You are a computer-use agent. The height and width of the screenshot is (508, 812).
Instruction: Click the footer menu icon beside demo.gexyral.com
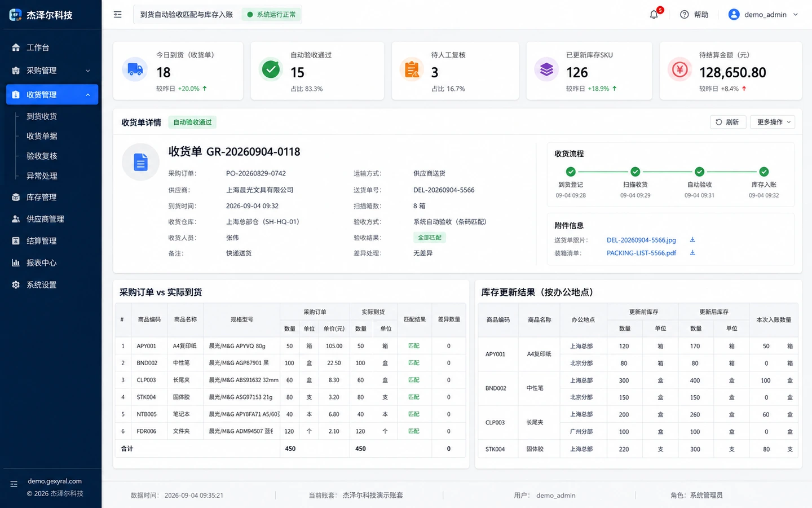click(14, 484)
